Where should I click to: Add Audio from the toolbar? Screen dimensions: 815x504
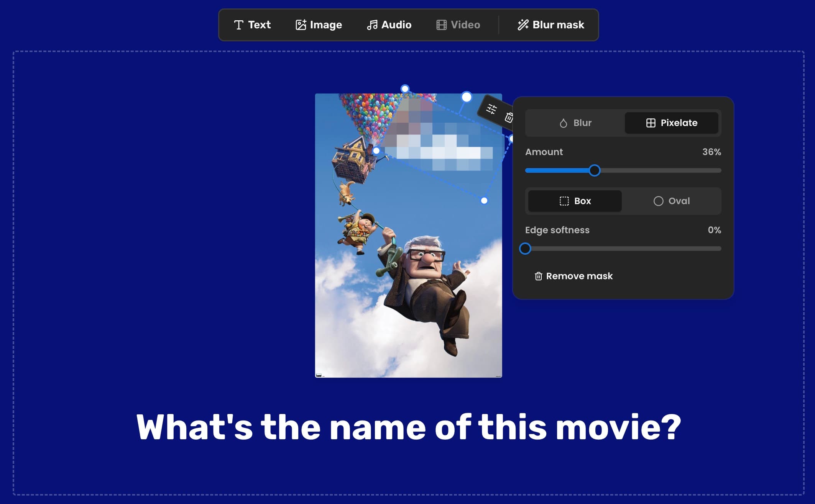tap(389, 25)
